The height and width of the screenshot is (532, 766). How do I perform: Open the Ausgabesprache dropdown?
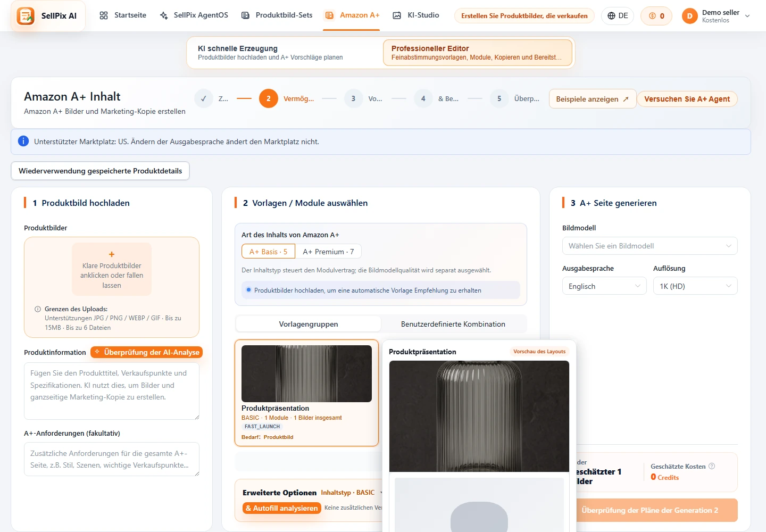pos(604,286)
